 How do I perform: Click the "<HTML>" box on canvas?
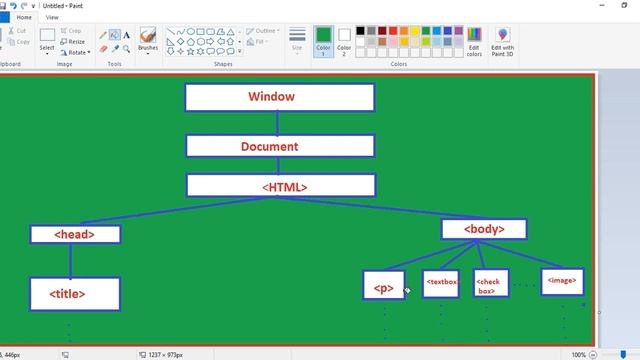coord(281,186)
